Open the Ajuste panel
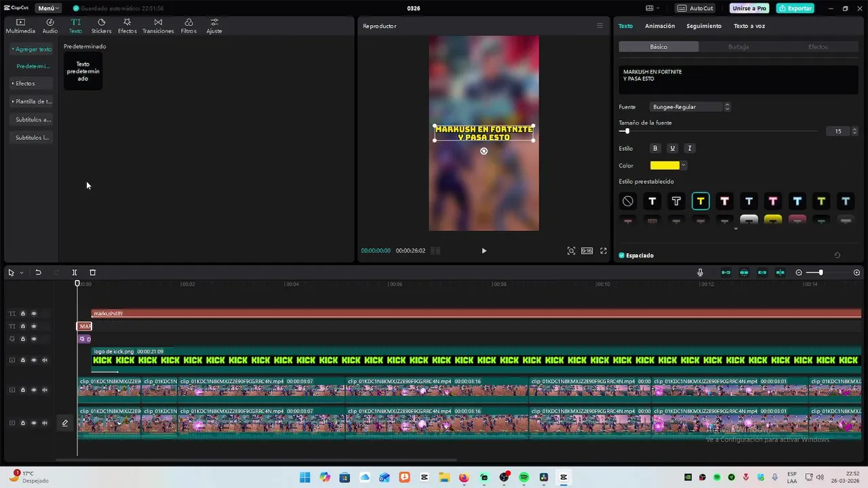 coord(214,26)
